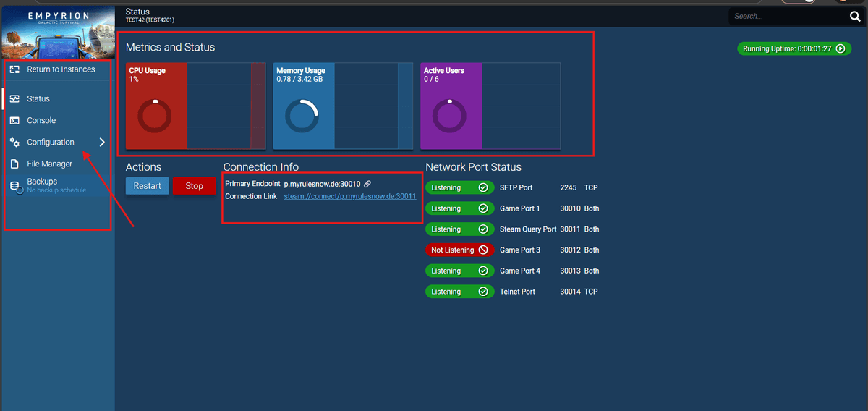Screen dimensions: 868x411
Task: Click the 'Metrics and Status' heading
Action: [171, 47]
